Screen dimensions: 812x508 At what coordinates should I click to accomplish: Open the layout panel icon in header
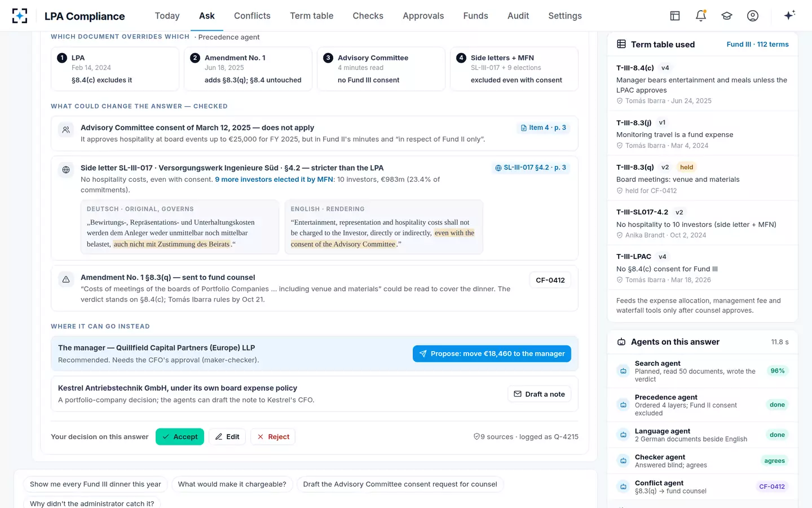[675, 16]
